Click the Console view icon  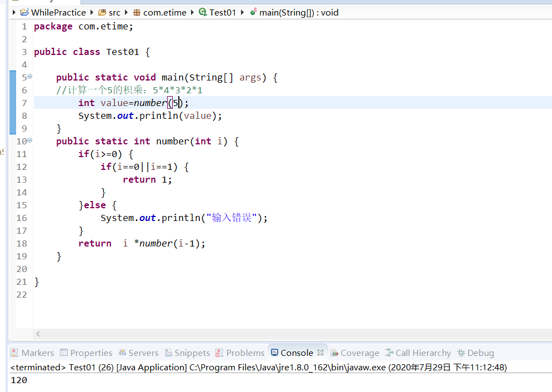[274, 353]
